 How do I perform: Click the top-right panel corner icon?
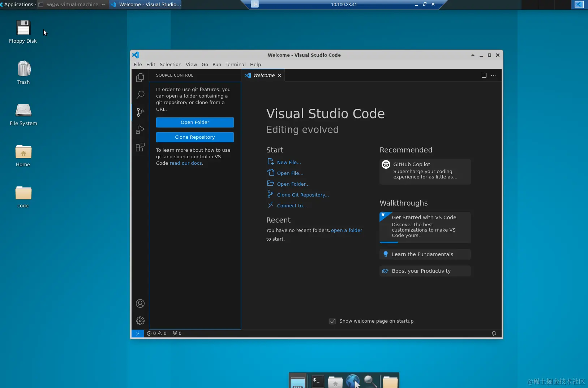tap(579, 4)
